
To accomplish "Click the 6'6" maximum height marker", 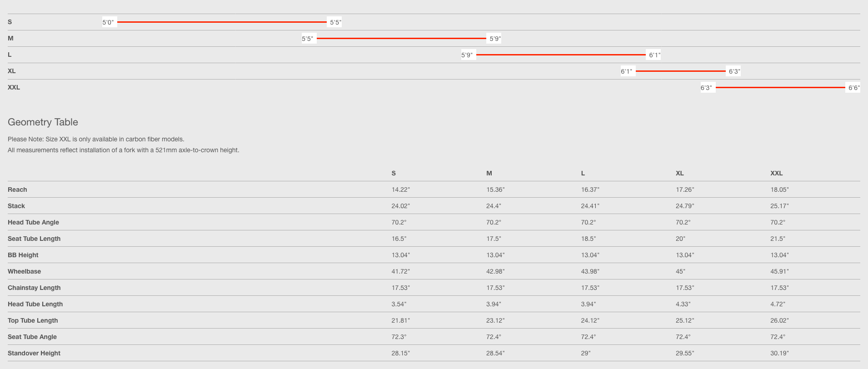I will 853,88.
